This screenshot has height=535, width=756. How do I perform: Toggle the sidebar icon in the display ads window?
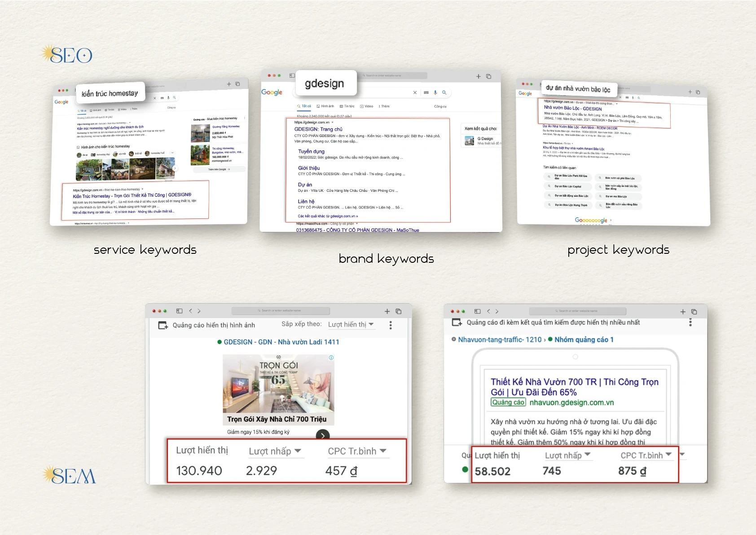(179, 311)
